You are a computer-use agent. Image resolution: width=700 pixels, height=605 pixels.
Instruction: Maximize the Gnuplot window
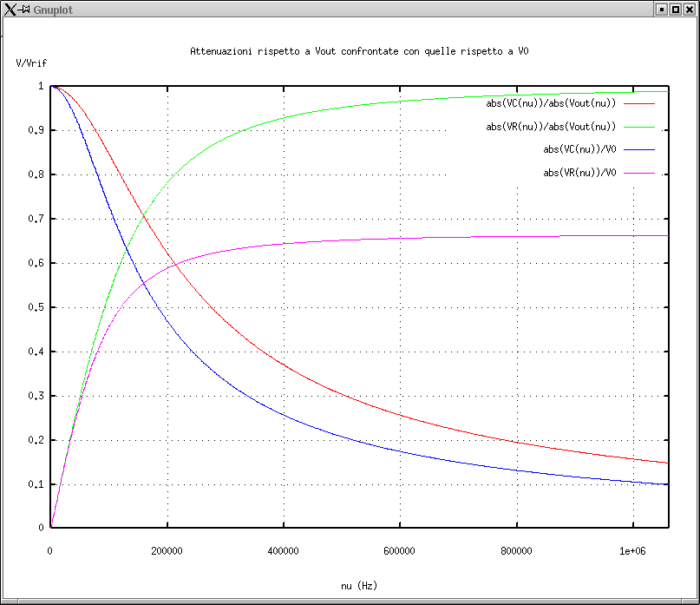(675, 9)
